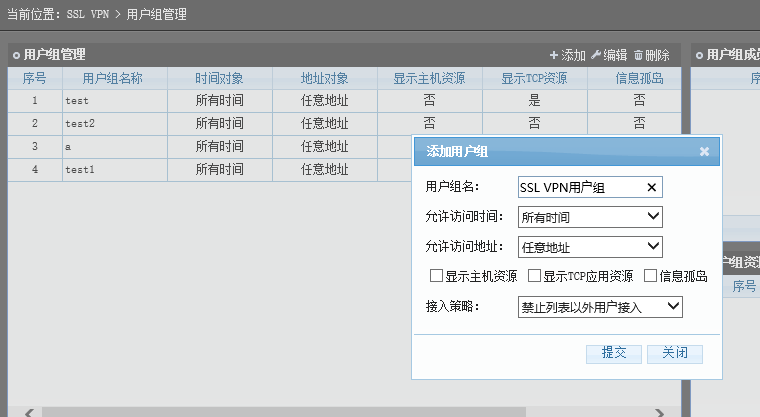Clear the 用户组名 field with X icon
This screenshot has width=760, height=417.
[652, 186]
